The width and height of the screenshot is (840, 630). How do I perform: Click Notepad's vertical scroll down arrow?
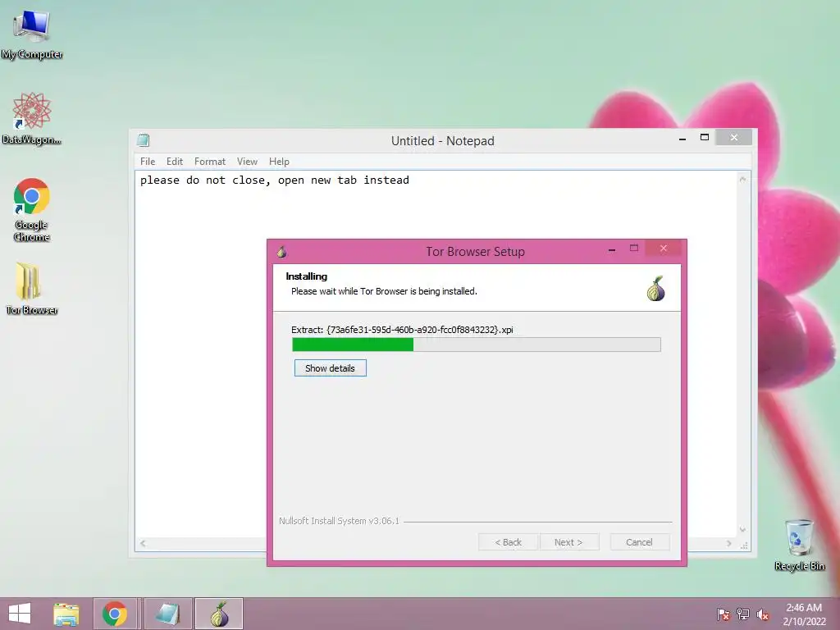tap(742, 529)
